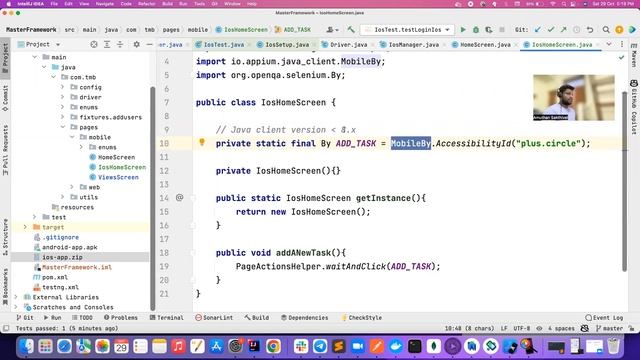
Task: Show Git history clock icon
Action: 576,30
